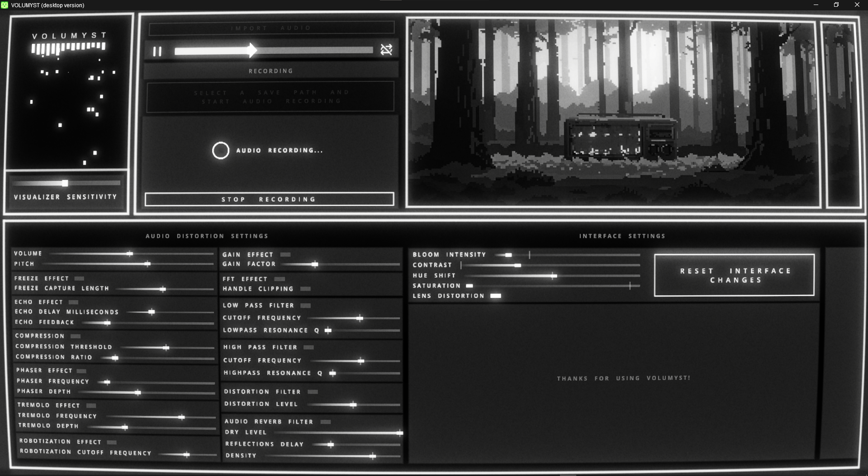Click Reset Interface Changes button
The height and width of the screenshot is (476, 868).
(734, 275)
